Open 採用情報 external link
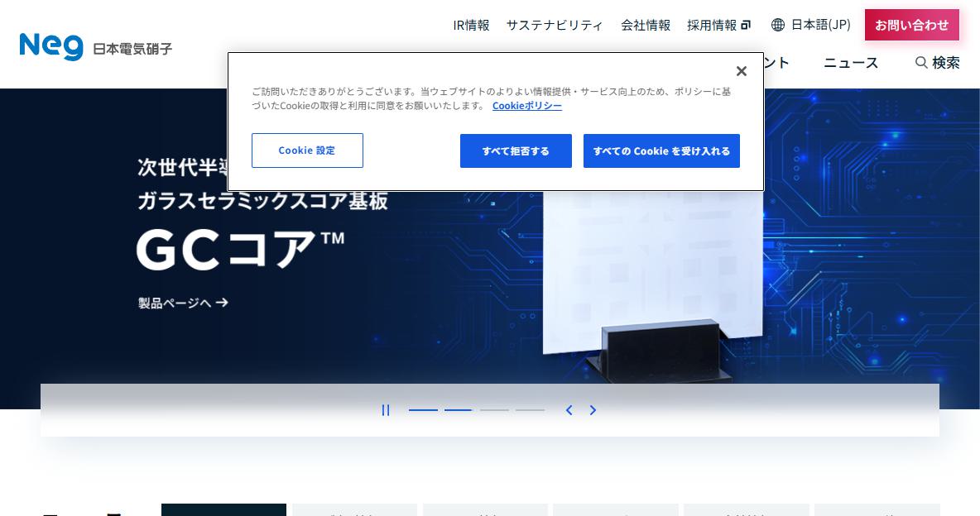 coord(718,25)
